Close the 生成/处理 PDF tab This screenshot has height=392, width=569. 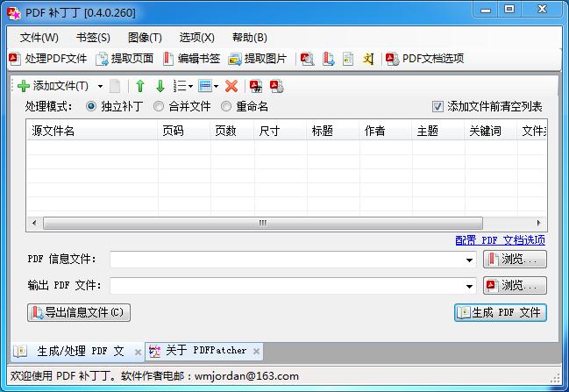138,352
